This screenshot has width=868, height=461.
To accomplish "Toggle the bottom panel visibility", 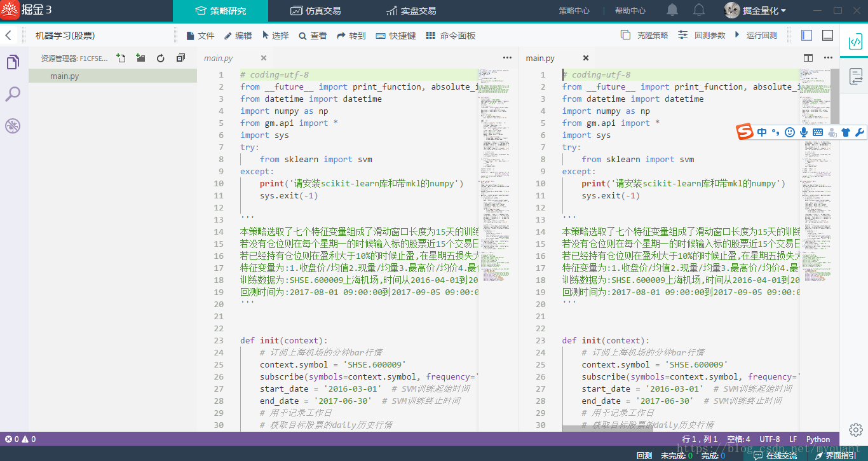I will pos(827,36).
